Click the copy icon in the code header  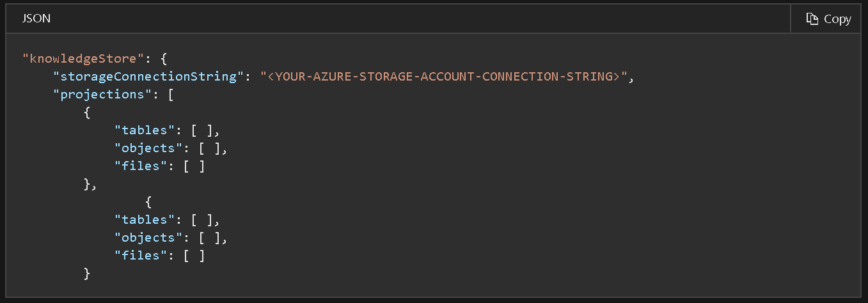click(x=812, y=19)
